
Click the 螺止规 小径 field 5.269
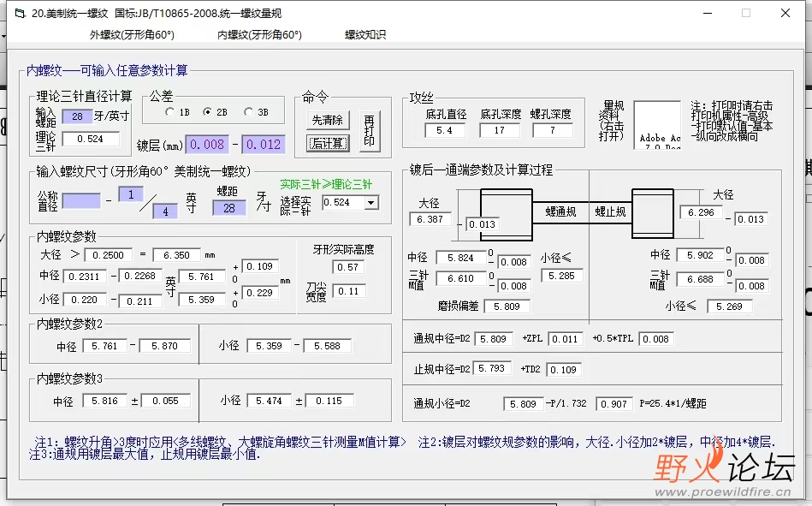tap(729, 307)
